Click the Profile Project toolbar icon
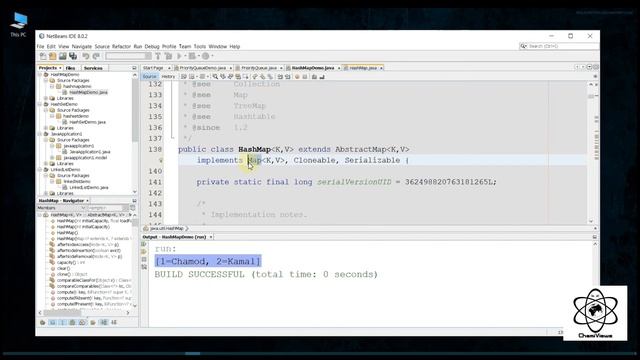Viewport: 640px width, 360px height. tap(206, 56)
